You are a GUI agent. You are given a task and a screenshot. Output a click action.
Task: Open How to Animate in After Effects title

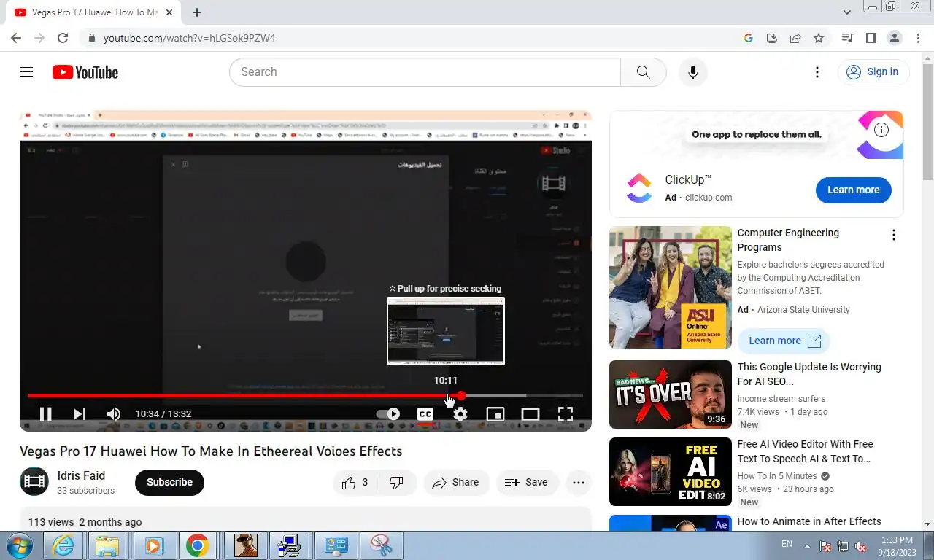click(809, 521)
